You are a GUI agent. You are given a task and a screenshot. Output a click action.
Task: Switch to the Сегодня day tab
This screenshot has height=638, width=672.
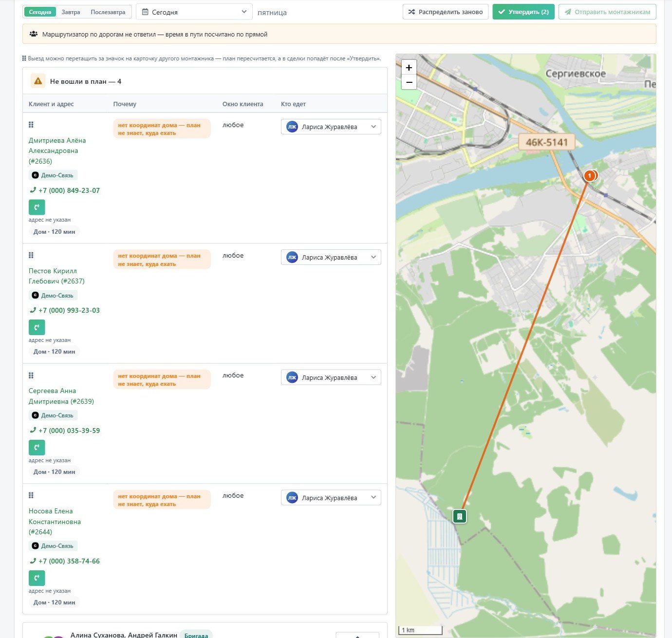click(x=40, y=12)
